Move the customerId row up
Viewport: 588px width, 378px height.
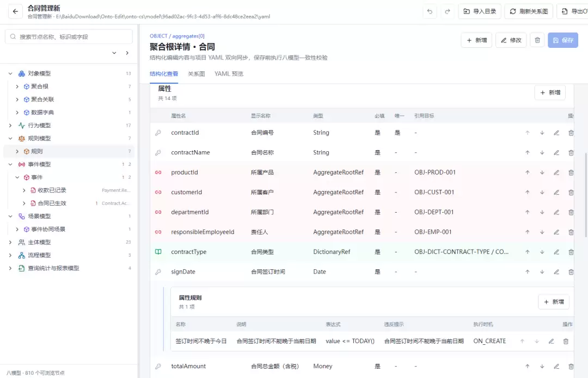pos(528,192)
